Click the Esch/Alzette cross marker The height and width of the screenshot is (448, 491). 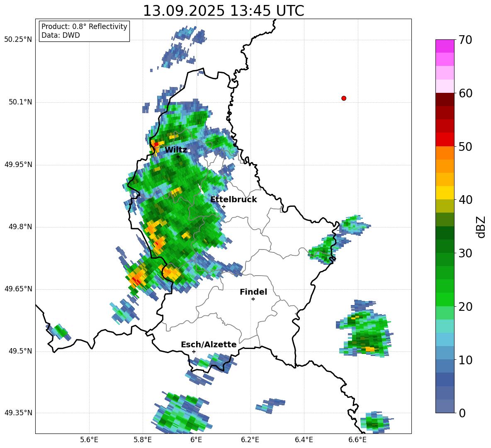pos(194,351)
